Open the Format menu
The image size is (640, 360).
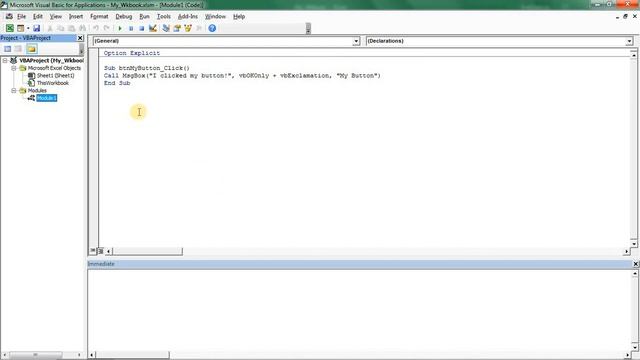[x=99, y=17]
